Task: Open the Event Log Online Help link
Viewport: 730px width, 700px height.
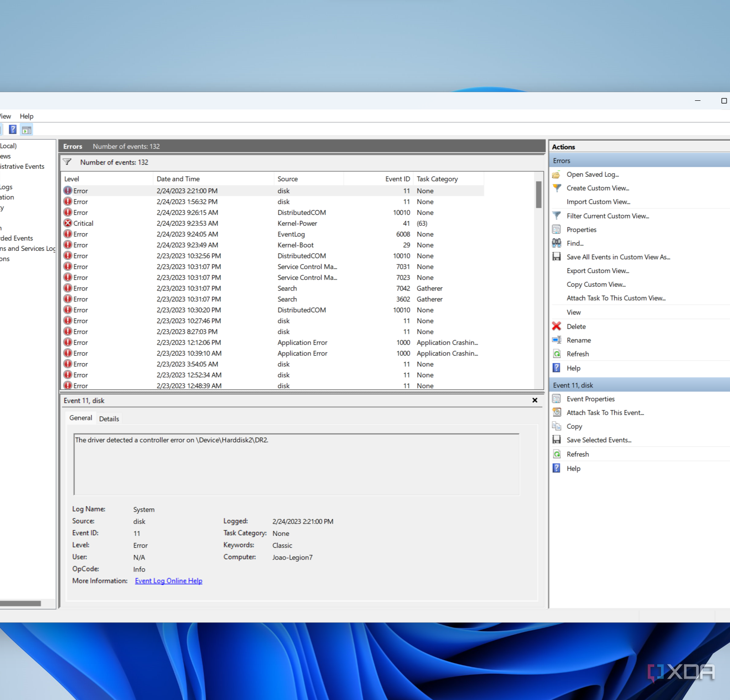Action: (x=168, y=581)
